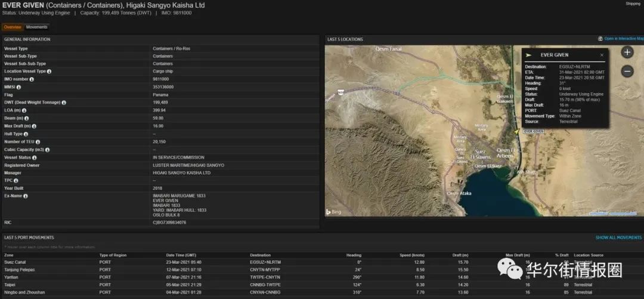Click the EVER GIVEN label on map
This screenshot has width=644, height=299.
coord(534,132)
